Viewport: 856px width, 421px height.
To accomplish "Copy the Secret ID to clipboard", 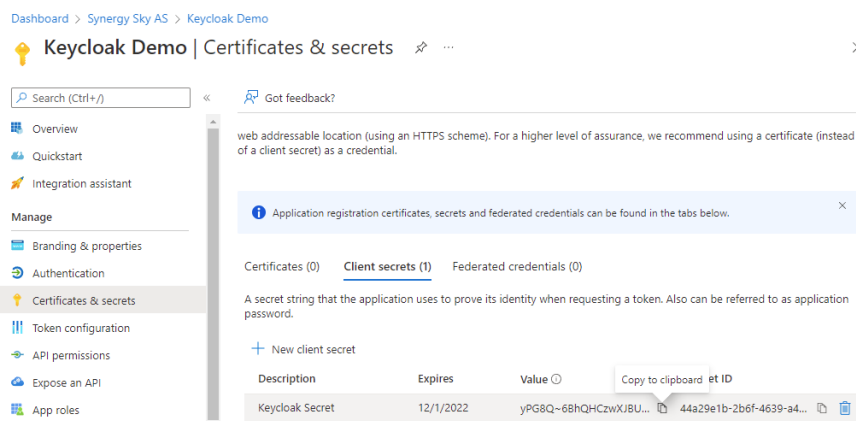I will tap(821, 407).
